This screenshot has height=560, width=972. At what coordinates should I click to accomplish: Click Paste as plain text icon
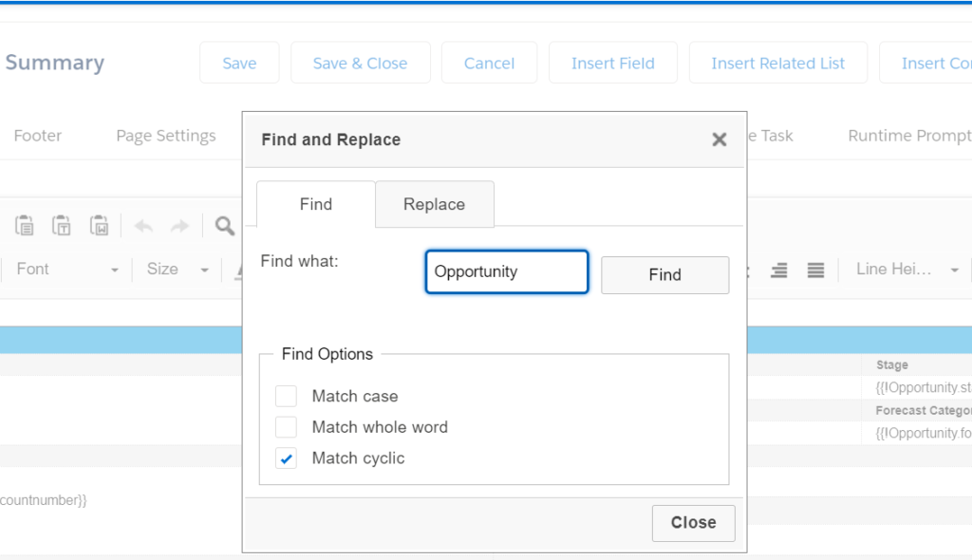coord(62,226)
